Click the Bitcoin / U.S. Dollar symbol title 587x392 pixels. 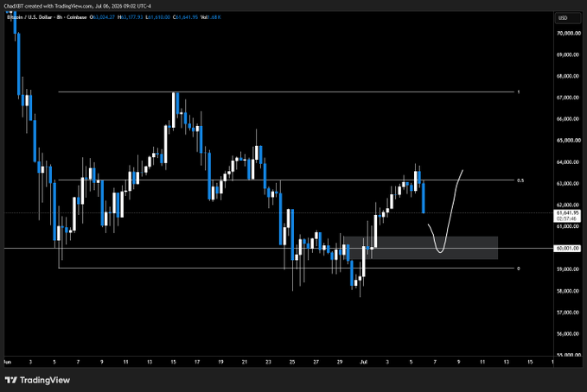point(29,17)
